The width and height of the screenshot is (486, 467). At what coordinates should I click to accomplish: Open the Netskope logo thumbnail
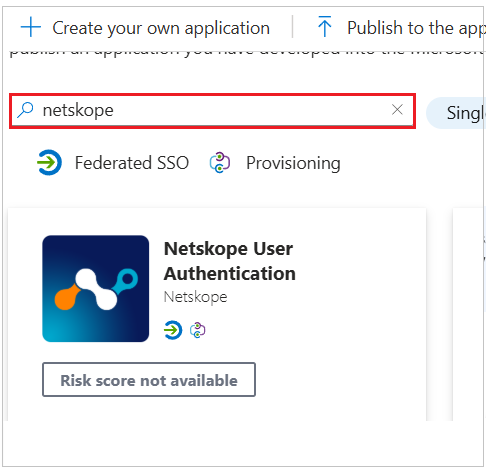[96, 289]
